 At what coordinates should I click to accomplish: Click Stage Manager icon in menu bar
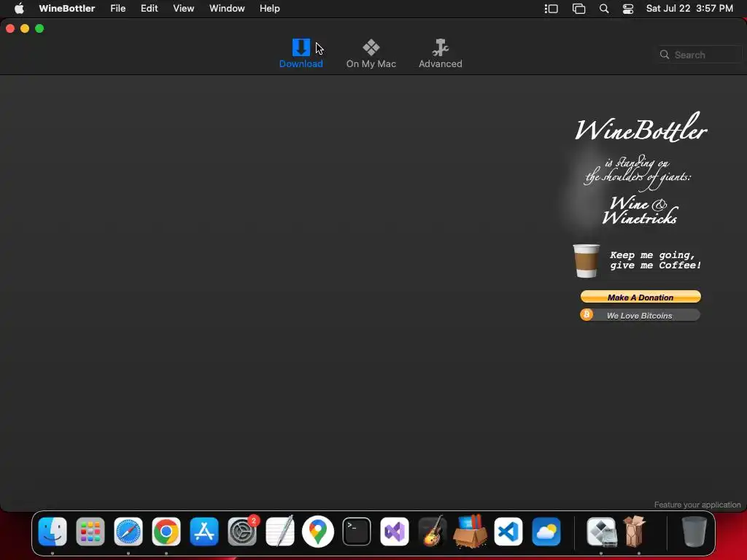551,9
